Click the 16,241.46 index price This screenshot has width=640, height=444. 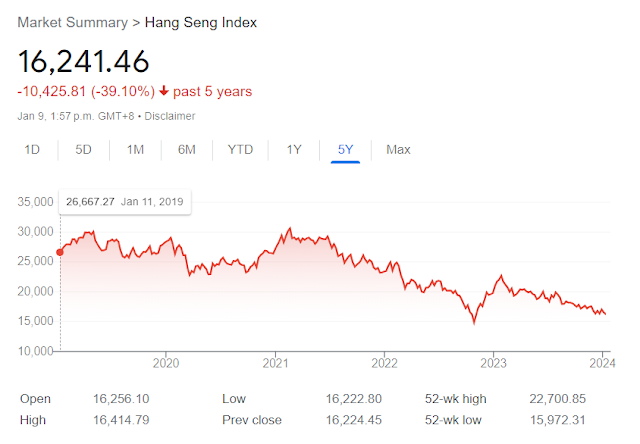point(84,60)
